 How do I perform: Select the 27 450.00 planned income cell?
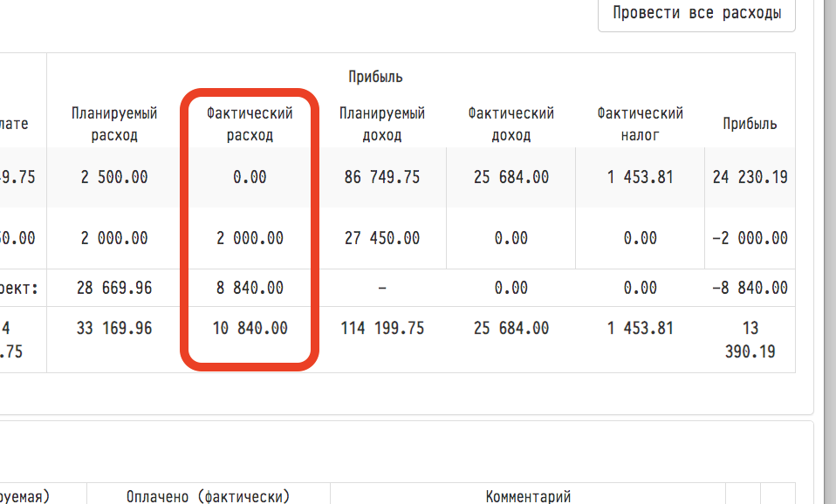pyautogui.click(x=382, y=238)
